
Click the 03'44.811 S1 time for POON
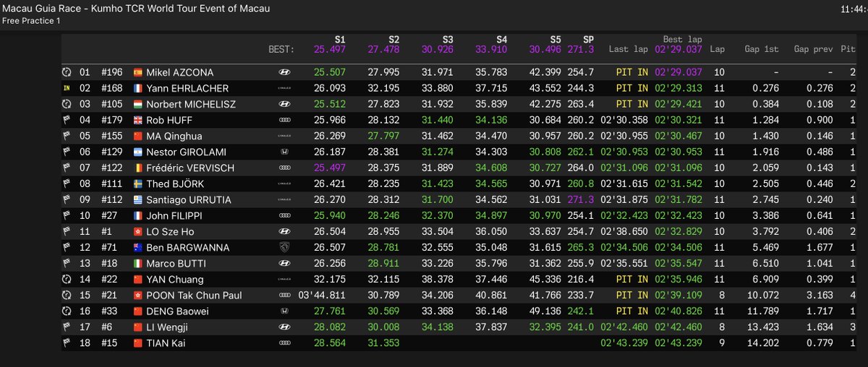322,295
